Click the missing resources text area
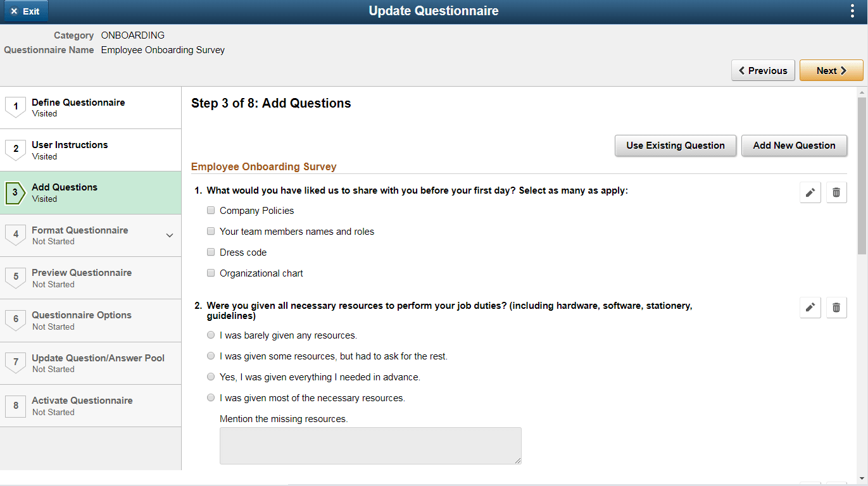Image resolution: width=868 pixels, height=486 pixels. tap(370, 445)
